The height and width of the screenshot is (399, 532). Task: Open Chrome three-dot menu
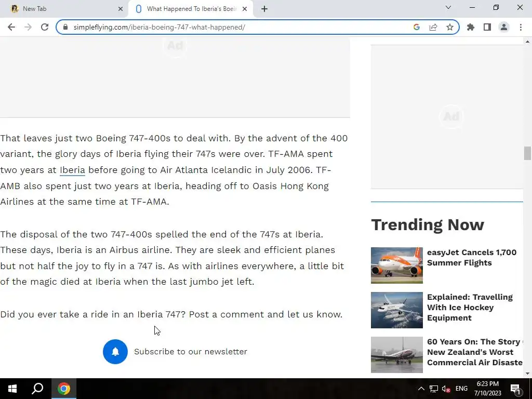click(x=521, y=27)
